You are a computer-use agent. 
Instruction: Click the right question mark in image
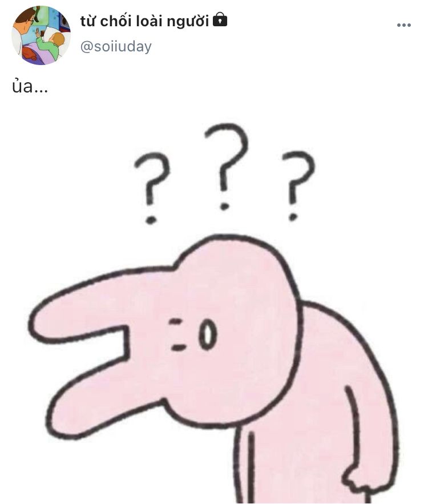click(x=298, y=186)
